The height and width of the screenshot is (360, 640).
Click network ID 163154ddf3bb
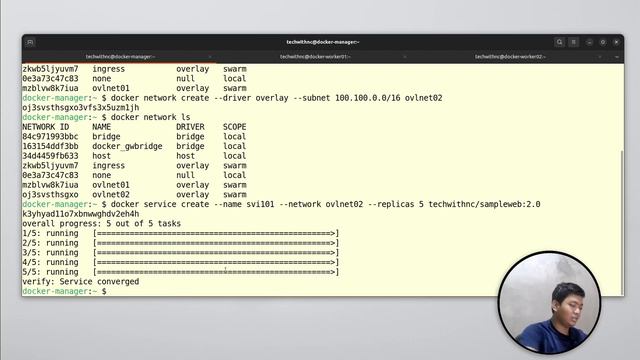point(50,146)
